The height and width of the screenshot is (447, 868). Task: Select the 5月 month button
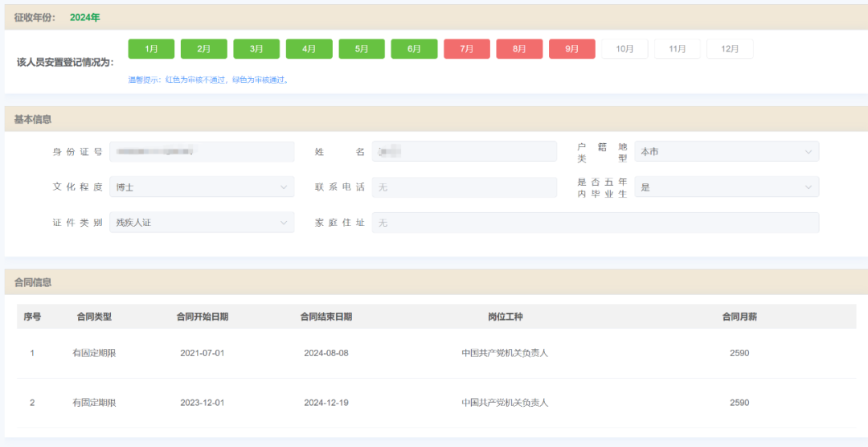362,49
